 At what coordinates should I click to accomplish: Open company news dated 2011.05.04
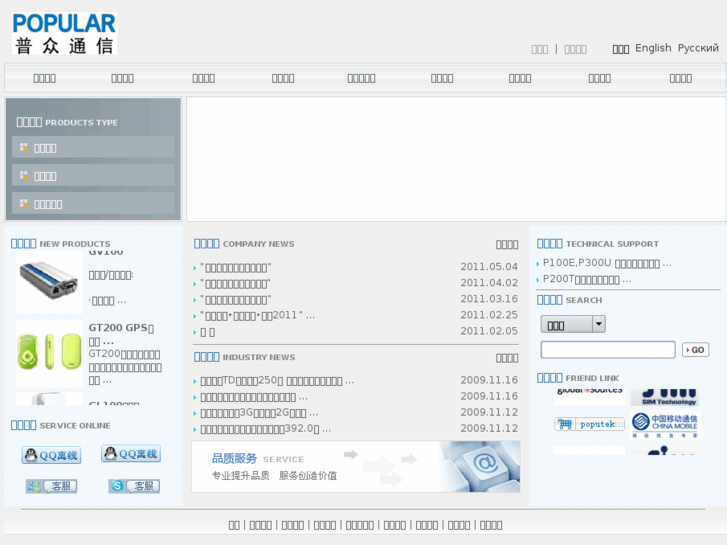point(236,268)
